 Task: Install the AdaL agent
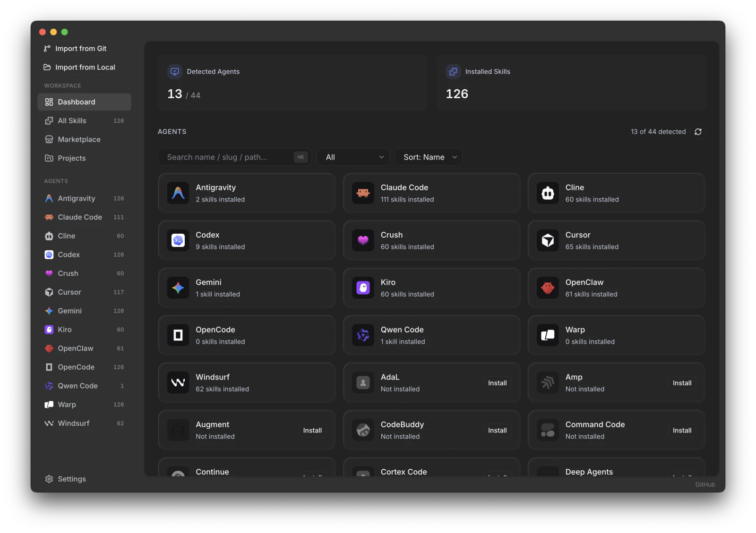(x=497, y=383)
